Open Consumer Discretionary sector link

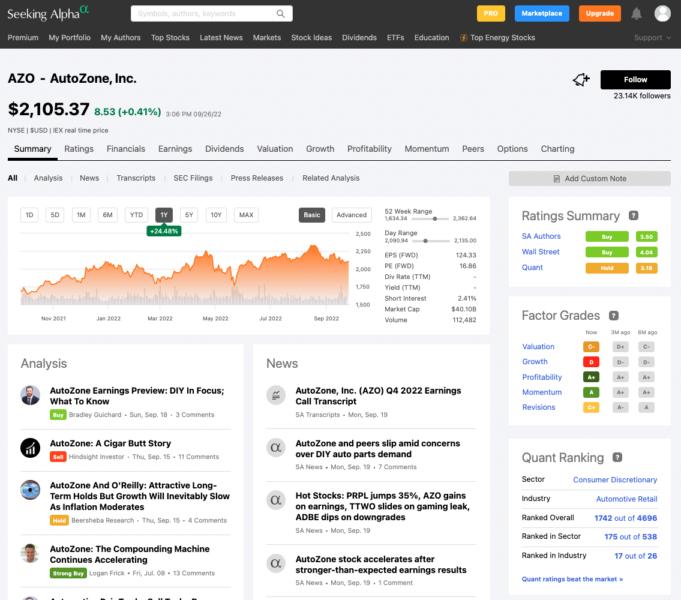pos(615,480)
